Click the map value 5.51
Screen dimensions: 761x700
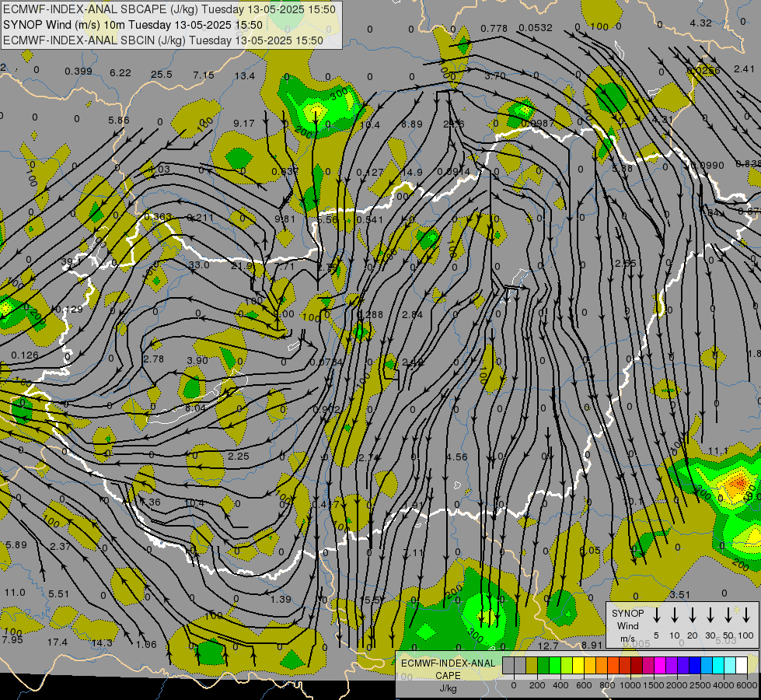tap(59, 593)
